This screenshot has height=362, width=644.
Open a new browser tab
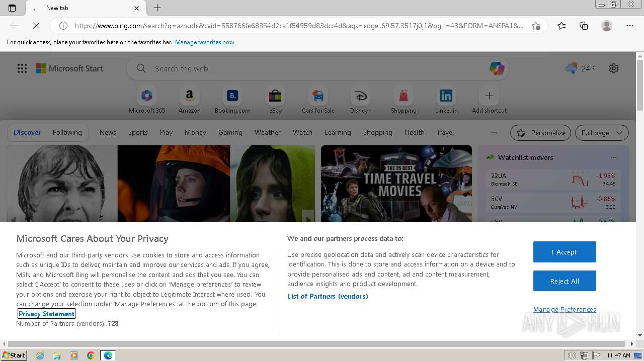click(x=157, y=8)
